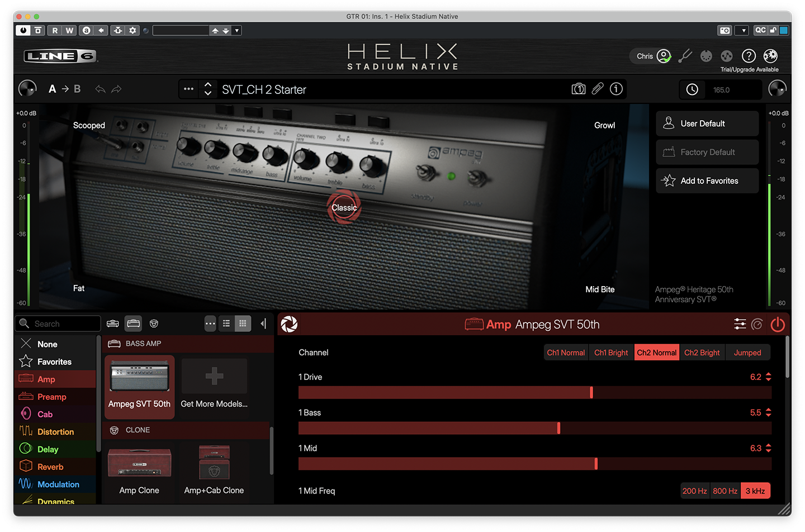This screenshot has height=532, width=805.
Task: Step through presets with the up/down arrows
Action: click(208, 89)
